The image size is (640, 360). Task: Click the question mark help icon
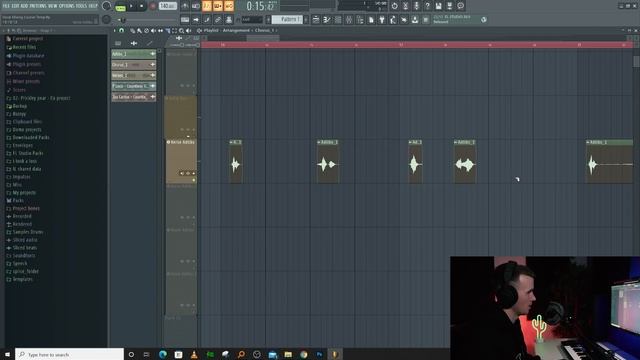pyautogui.click(x=427, y=6)
